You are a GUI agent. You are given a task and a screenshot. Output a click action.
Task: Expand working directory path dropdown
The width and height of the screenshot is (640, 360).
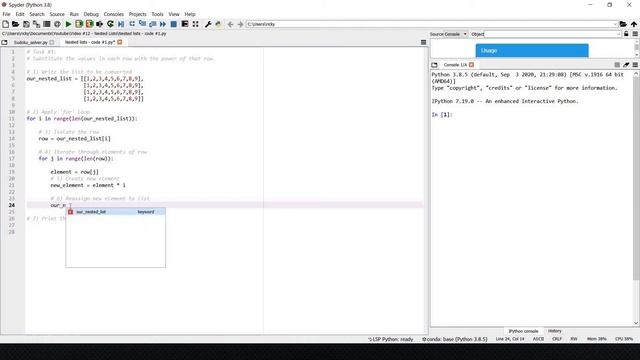coord(615,24)
